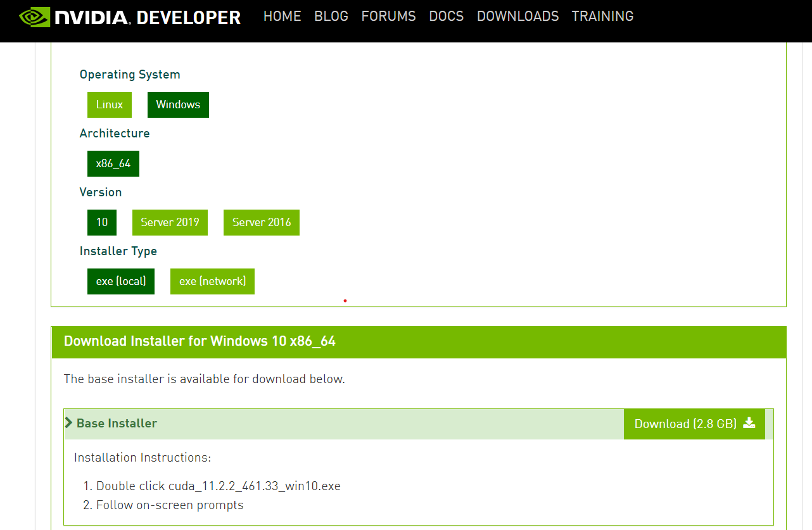Select Server 2016 version
Image resolution: width=812 pixels, height=530 pixels.
pyautogui.click(x=262, y=222)
